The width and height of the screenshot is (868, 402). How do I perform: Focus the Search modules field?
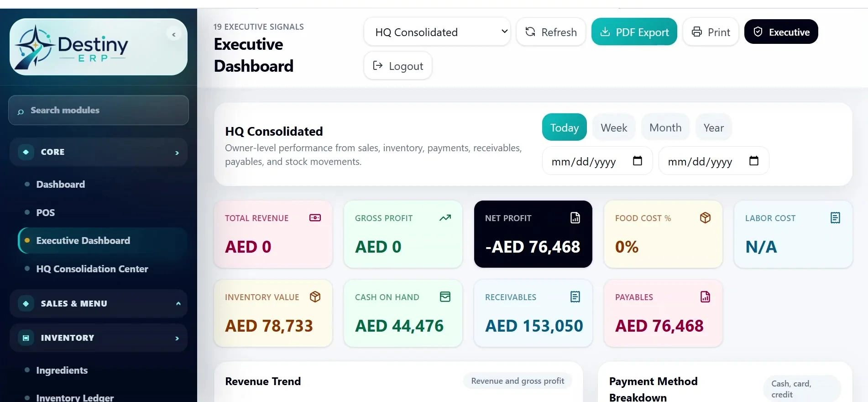point(99,110)
